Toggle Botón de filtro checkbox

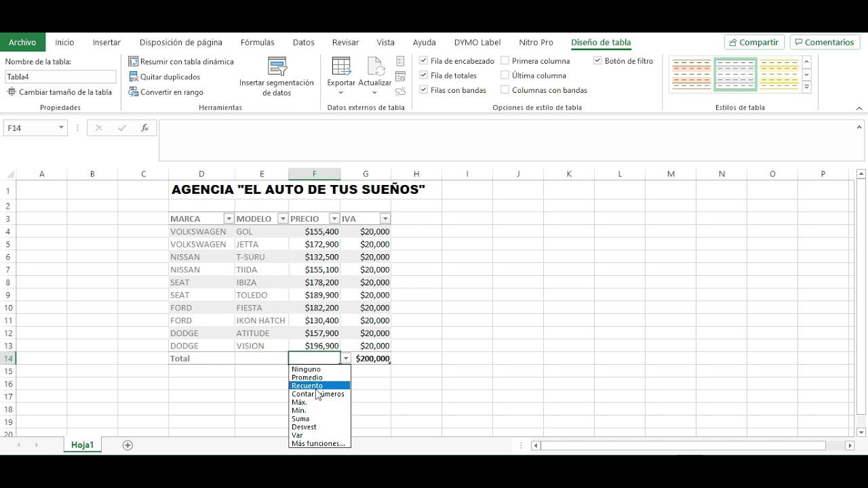click(x=597, y=60)
